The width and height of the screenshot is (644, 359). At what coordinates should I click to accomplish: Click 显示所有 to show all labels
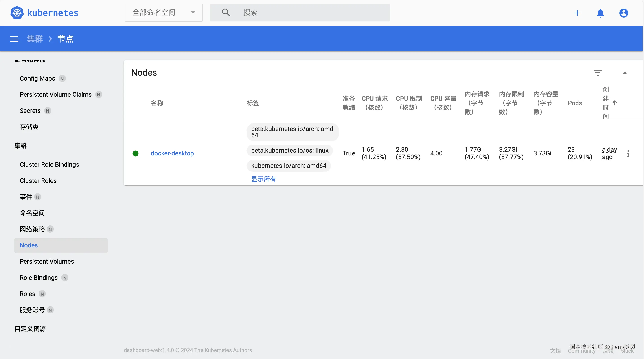point(263,179)
